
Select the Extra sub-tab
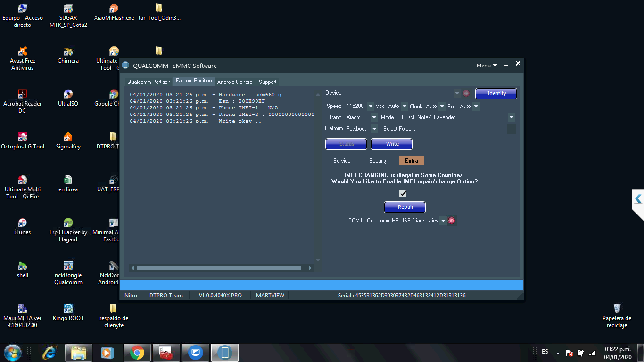point(412,161)
